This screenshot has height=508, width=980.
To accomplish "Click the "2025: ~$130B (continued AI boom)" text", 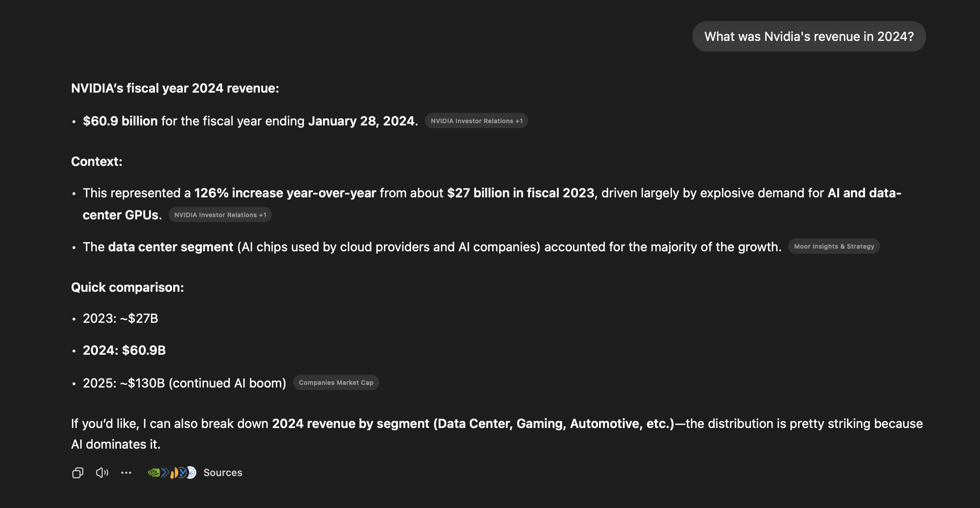I will click(184, 383).
